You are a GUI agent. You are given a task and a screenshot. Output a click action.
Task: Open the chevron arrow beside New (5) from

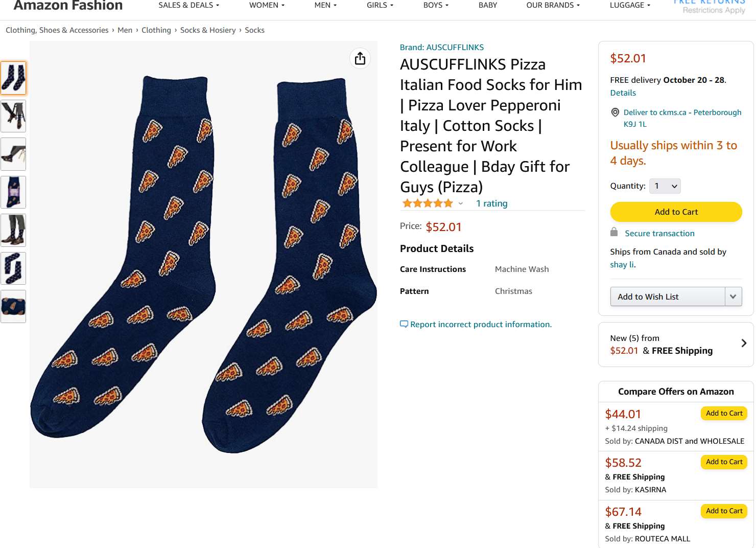point(743,344)
